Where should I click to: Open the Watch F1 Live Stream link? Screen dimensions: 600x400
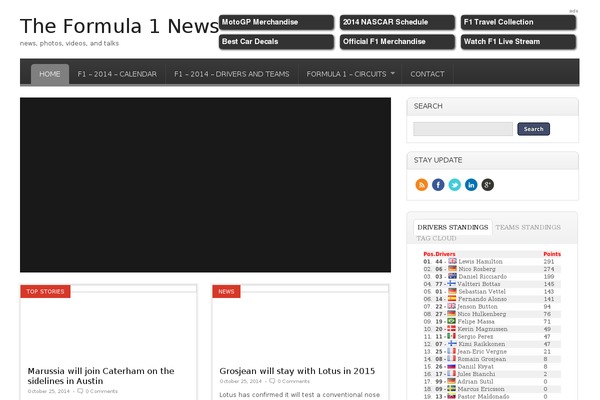tap(518, 42)
